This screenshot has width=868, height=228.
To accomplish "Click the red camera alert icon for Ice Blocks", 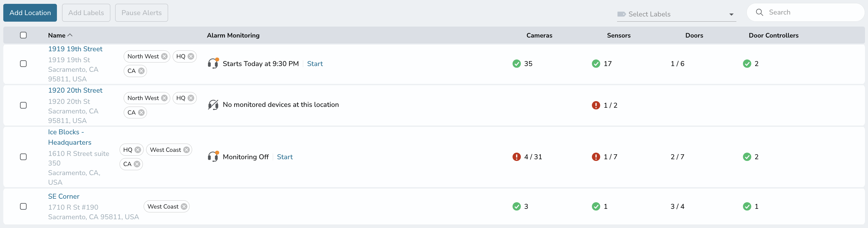I will pos(517,157).
